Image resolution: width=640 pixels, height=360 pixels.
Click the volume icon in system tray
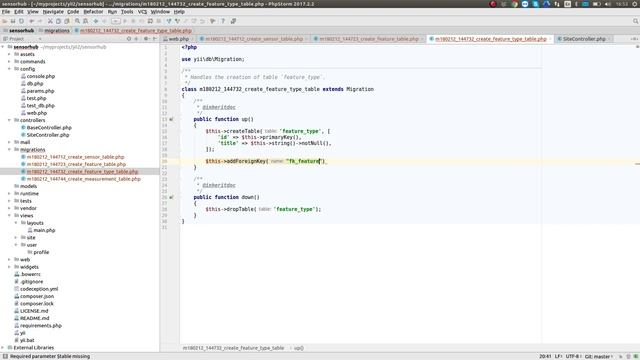(x=608, y=4)
